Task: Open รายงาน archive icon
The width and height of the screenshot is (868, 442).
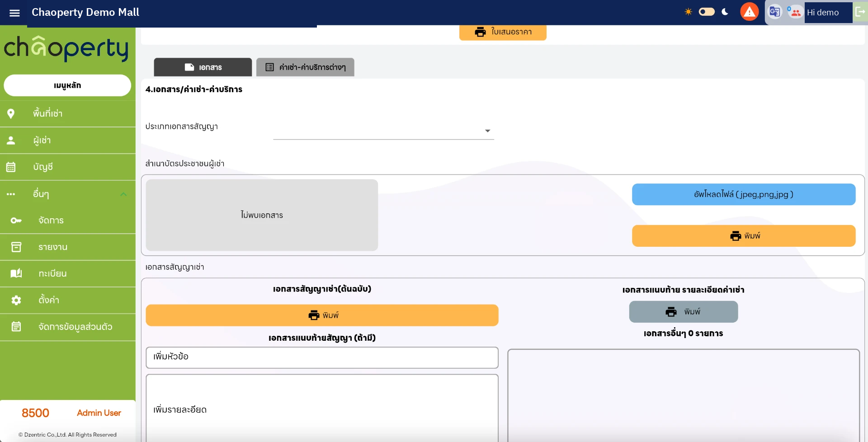Action: [x=16, y=247]
